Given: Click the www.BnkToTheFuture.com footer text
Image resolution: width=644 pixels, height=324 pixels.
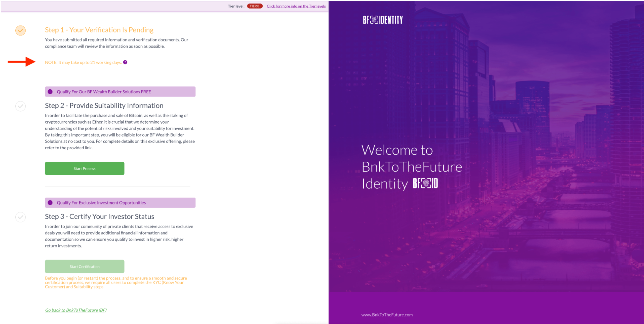Looking at the screenshot, I should (x=387, y=315).
